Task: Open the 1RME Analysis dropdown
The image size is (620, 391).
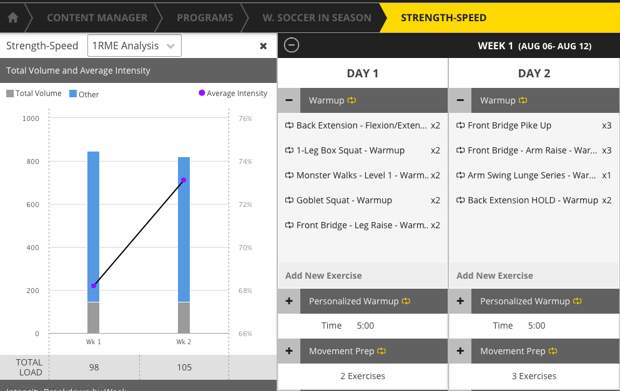Action: pyautogui.click(x=134, y=46)
